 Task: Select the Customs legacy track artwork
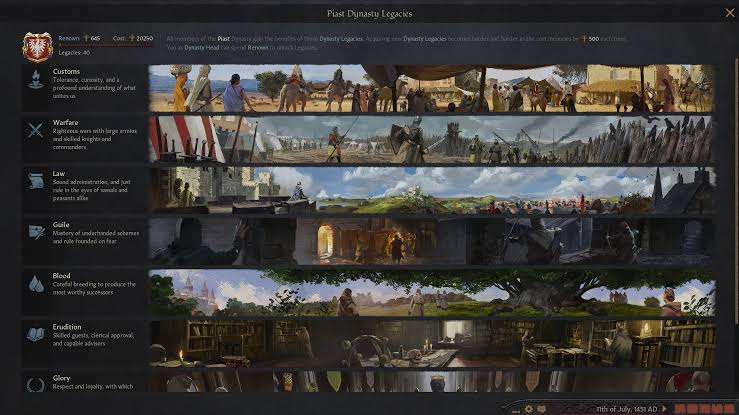431,89
